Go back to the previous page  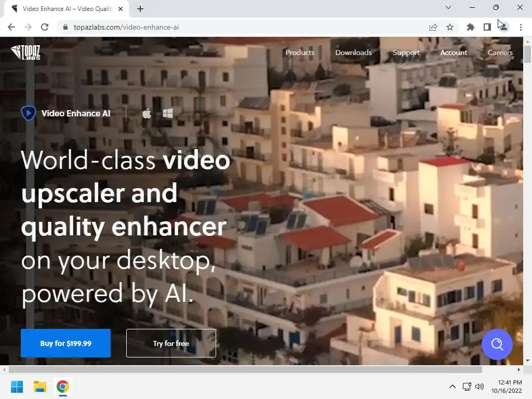coord(11,27)
